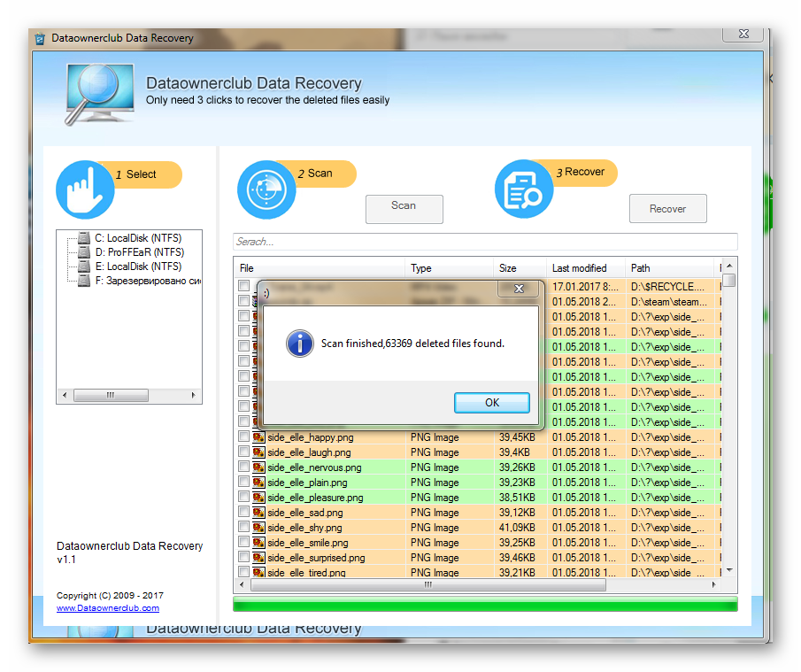Click the 17.01.2017 date cell

(585, 287)
